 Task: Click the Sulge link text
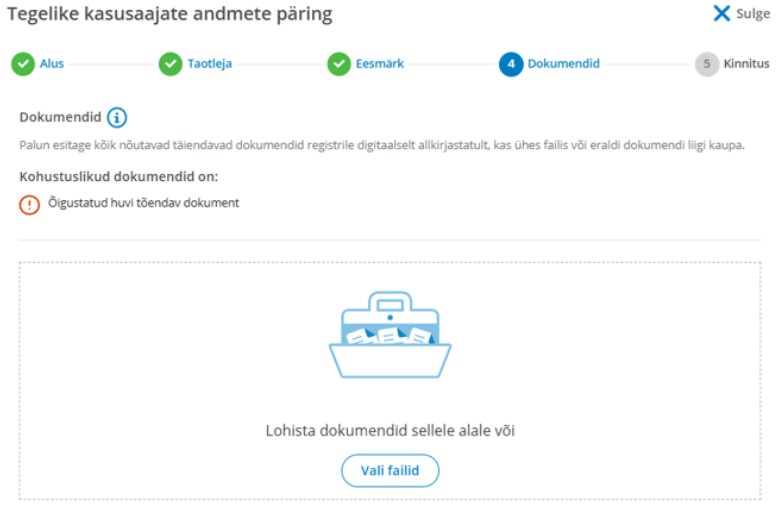pyautogui.click(x=753, y=14)
